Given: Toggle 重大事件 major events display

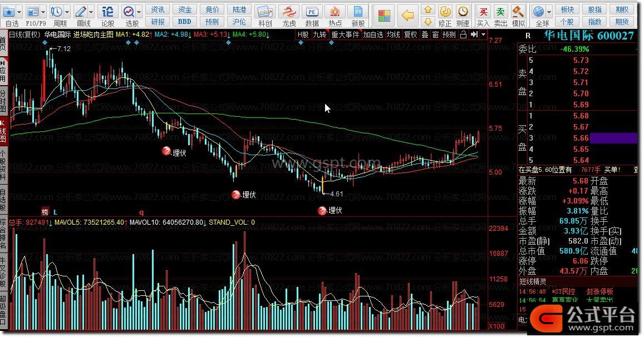Looking at the screenshot, I should click(345, 35).
